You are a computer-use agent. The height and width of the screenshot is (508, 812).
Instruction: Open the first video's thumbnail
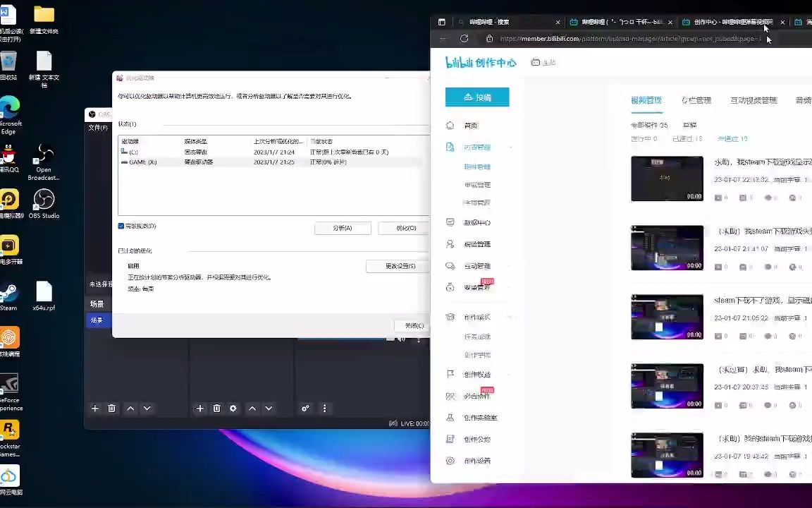(666, 179)
